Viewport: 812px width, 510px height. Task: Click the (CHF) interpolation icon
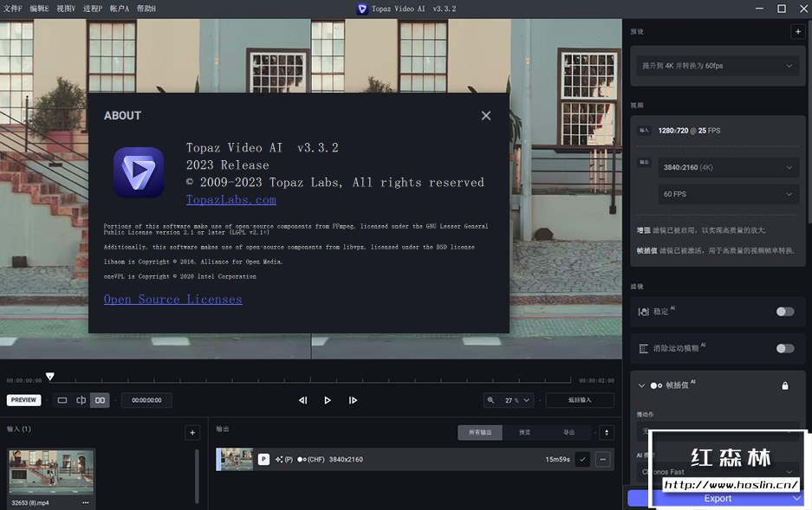tap(311, 459)
